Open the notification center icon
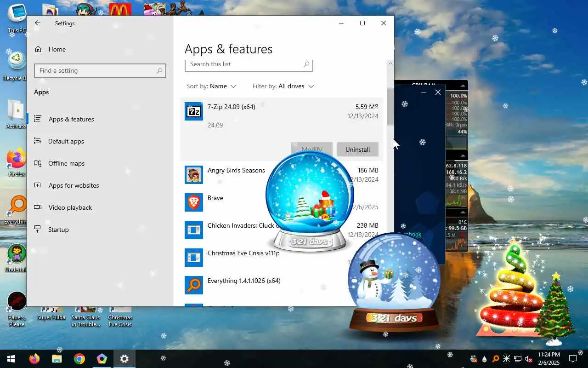Screen dimensions: 588x368 [573, 359]
